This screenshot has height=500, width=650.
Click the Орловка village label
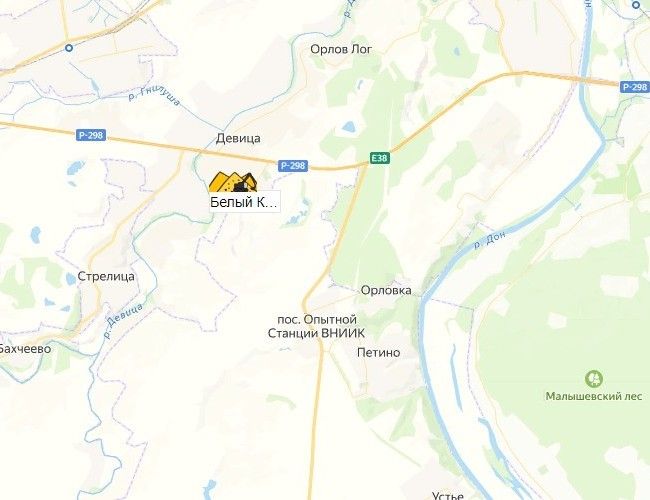click(386, 290)
